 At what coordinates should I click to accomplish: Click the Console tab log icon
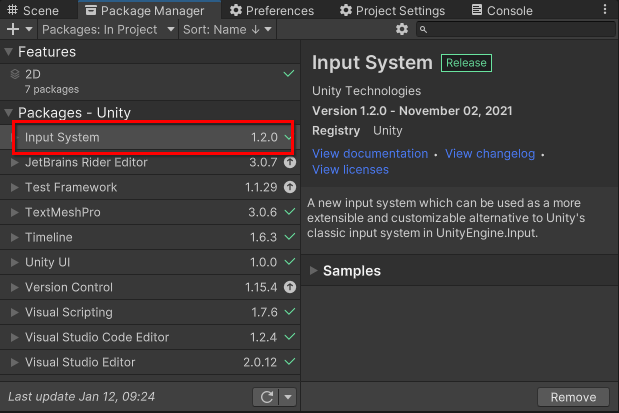pyautogui.click(x=477, y=10)
